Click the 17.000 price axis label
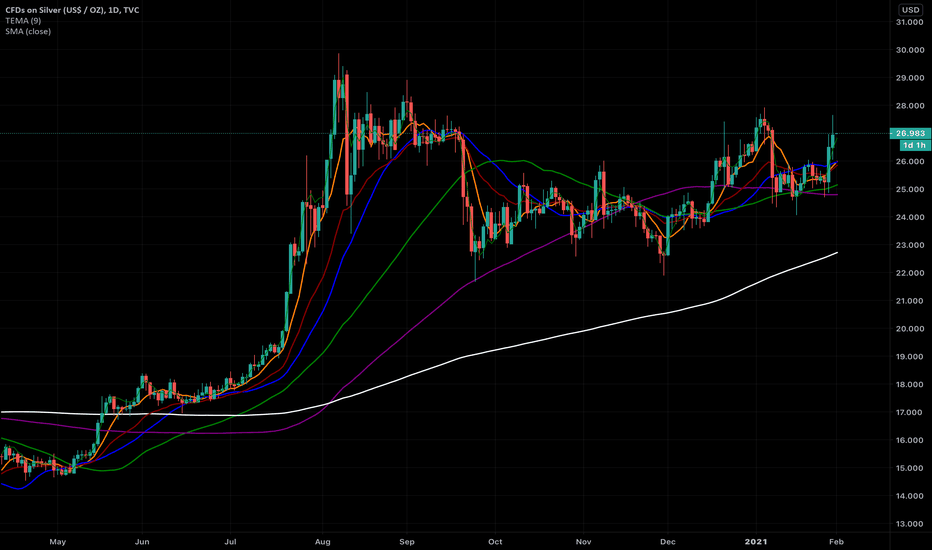 coord(909,412)
